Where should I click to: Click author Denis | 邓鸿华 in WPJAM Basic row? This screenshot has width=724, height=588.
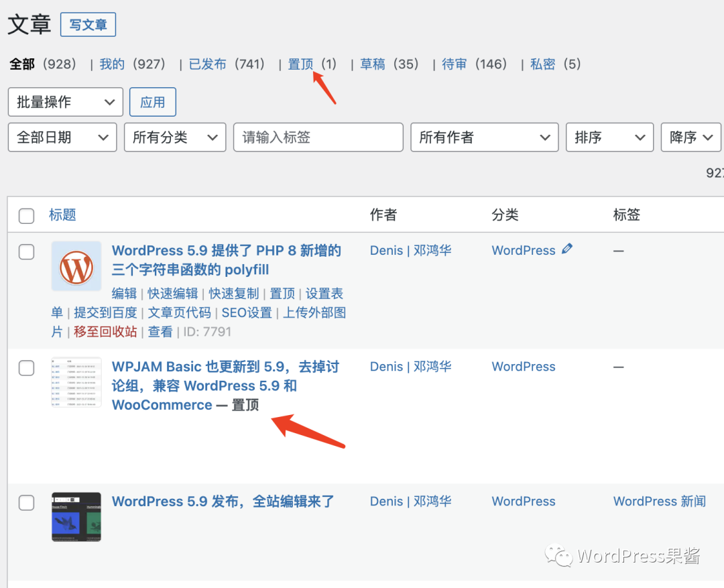pos(410,366)
